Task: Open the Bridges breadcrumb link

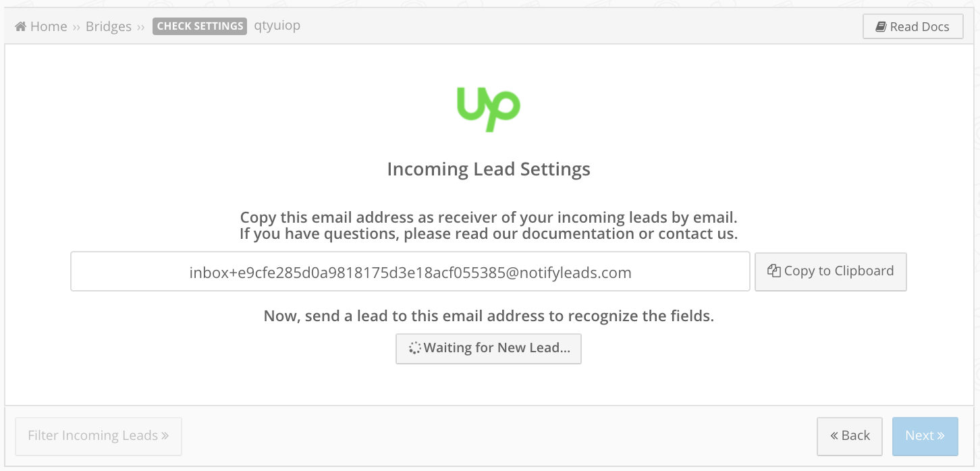Action: click(109, 26)
